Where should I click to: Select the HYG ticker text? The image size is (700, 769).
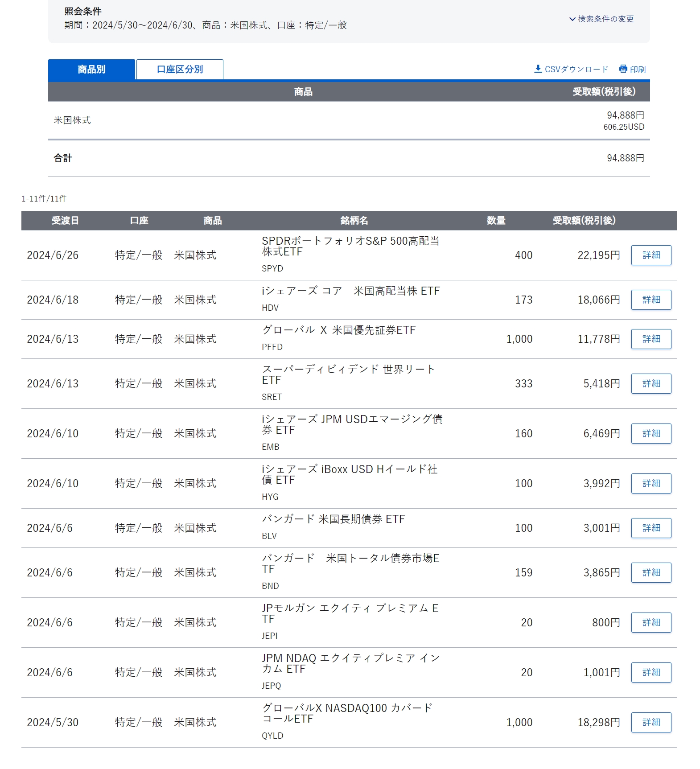coord(270,497)
